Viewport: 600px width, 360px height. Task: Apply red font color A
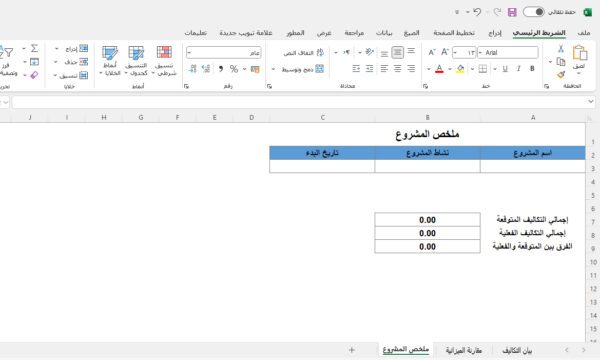tap(439, 69)
